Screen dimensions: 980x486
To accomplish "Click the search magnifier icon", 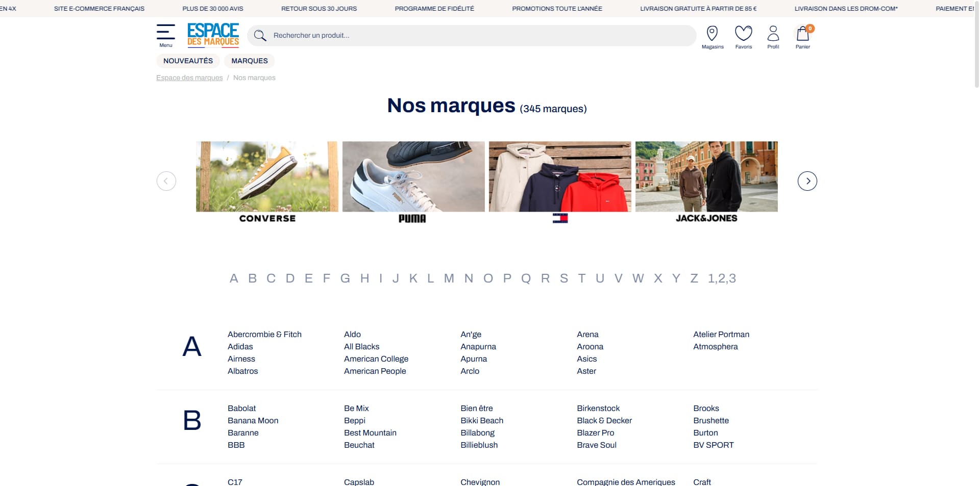I will [260, 35].
